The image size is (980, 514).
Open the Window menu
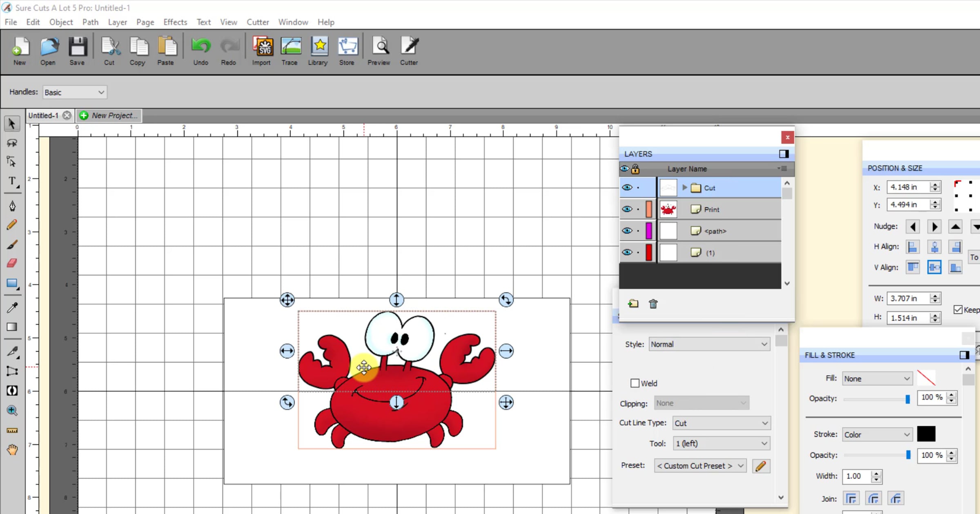293,22
